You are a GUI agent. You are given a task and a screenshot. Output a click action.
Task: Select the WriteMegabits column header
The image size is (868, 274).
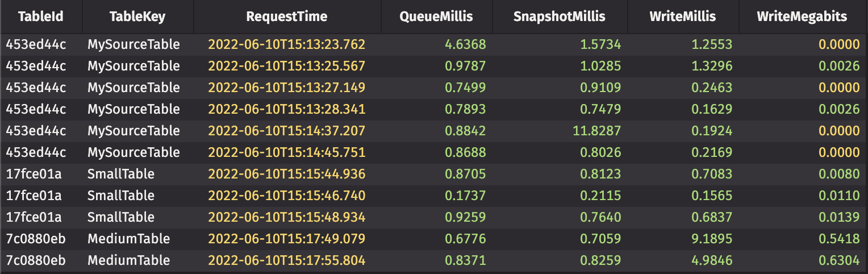[x=802, y=16]
